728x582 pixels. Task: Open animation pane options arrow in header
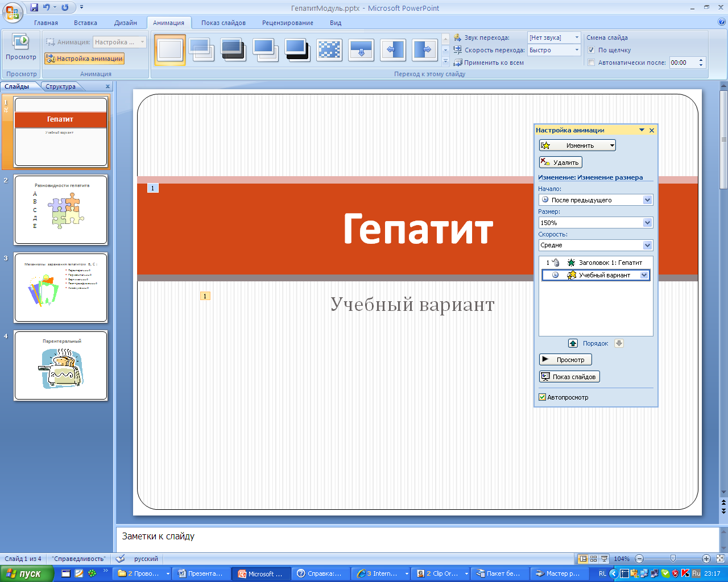pyautogui.click(x=642, y=130)
